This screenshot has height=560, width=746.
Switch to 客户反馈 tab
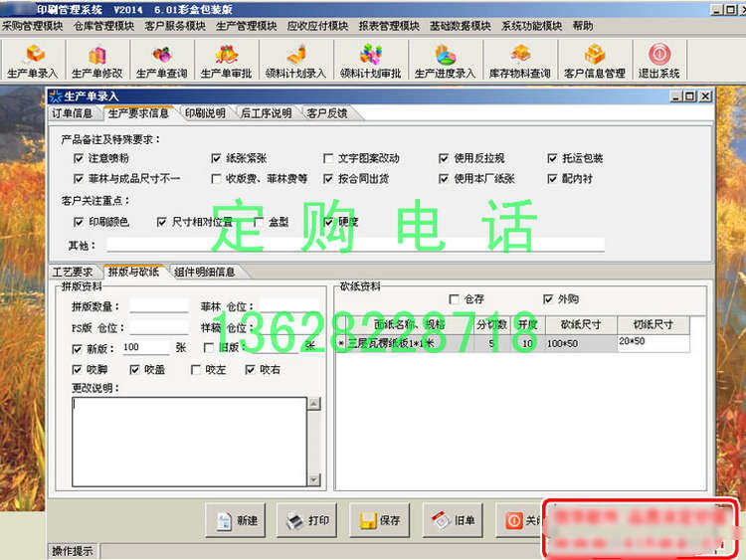coord(327,113)
